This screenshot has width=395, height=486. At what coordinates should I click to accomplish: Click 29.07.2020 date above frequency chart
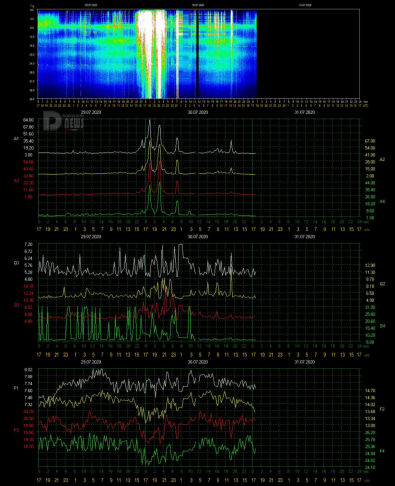[91, 362]
